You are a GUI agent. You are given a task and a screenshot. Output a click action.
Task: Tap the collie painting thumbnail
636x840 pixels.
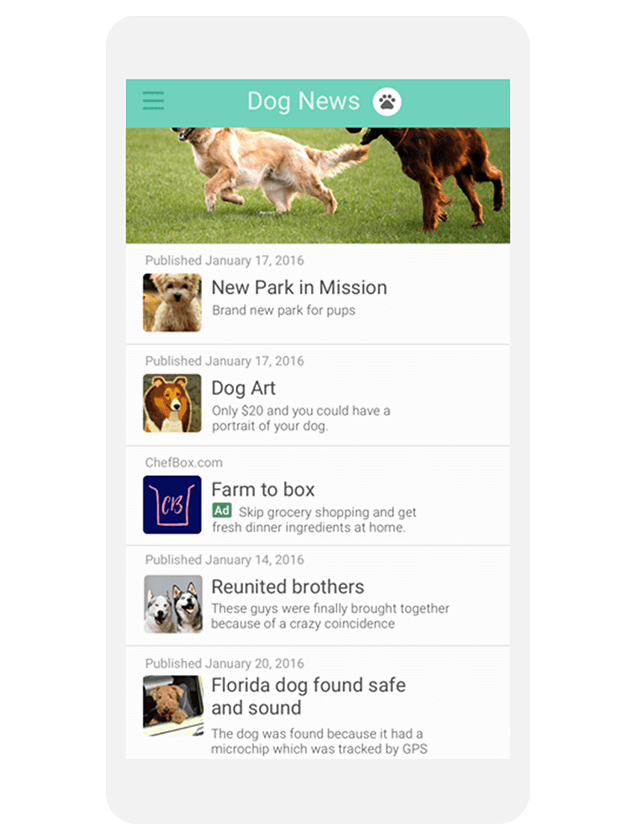coord(172,403)
